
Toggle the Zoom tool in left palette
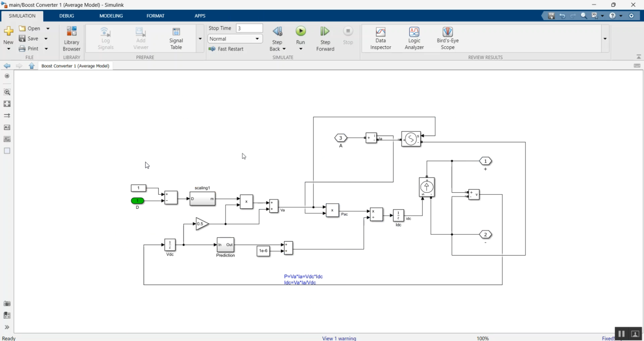[x=7, y=92]
